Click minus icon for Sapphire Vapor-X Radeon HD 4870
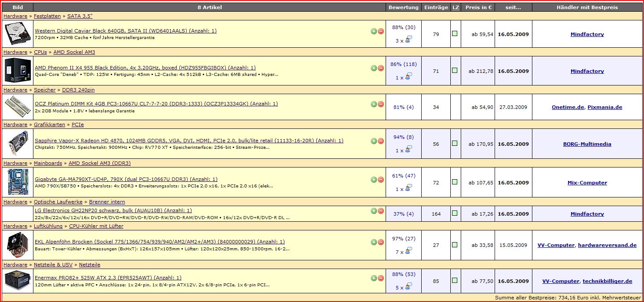The image size is (644, 302). 381,141
